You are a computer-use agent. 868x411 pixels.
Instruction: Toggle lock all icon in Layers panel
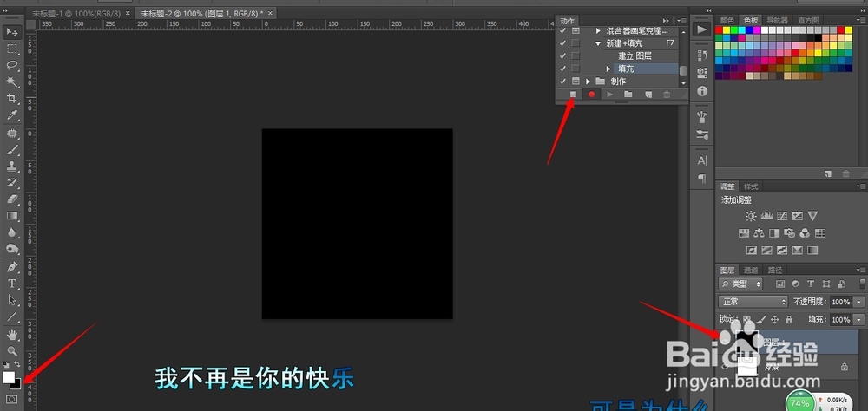tap(789, 319)
